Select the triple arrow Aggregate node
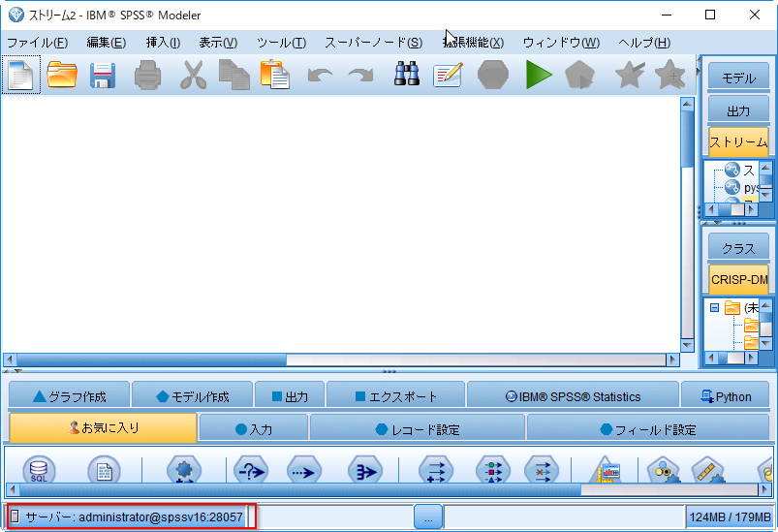The width and height of the screenshot is (778, 532). [x=365, y=469]
